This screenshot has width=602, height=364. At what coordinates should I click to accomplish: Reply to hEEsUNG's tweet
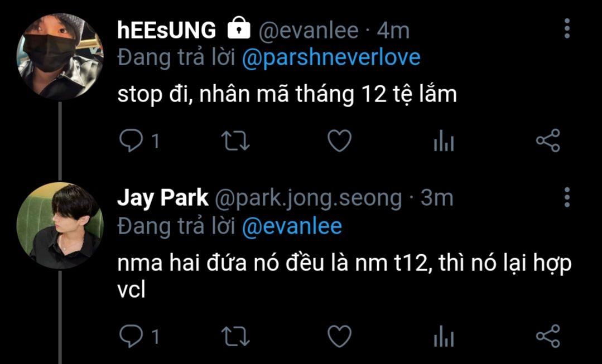(x=131, y=141)
